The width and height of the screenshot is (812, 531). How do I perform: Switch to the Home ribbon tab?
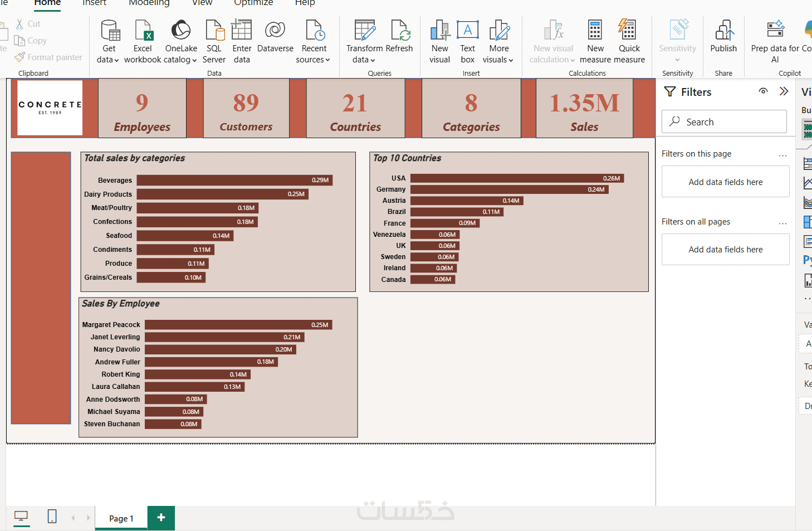pyautogui.click(x=47, y=3)
